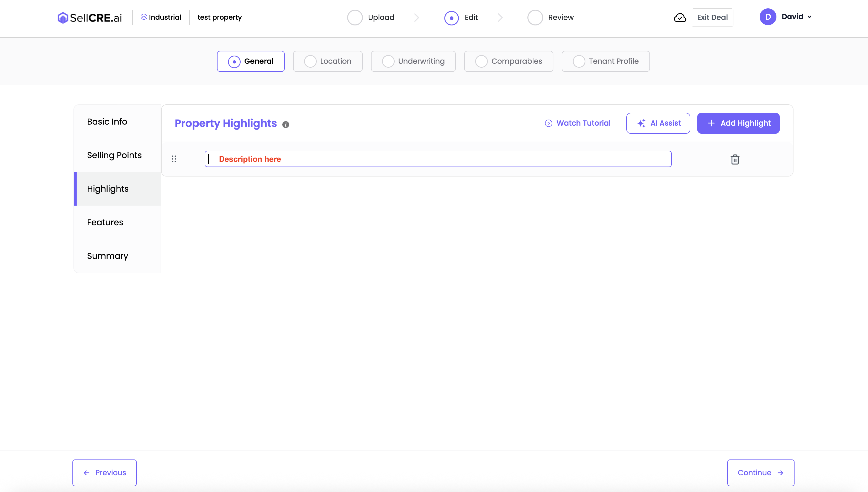Click David's purple avatar circle
The width and height of the screenshot is (868, 492).
point(768,17)
